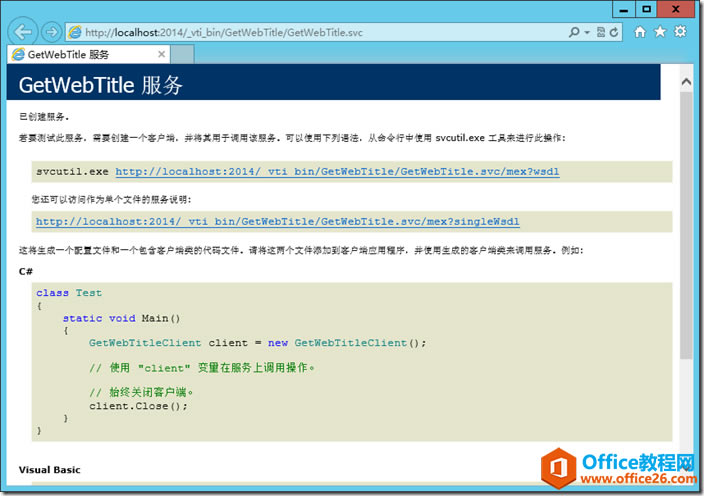The width and height of the screenshot is (704, 496).
Task: Open Favorites with the star icon
Action: point(660,31)
